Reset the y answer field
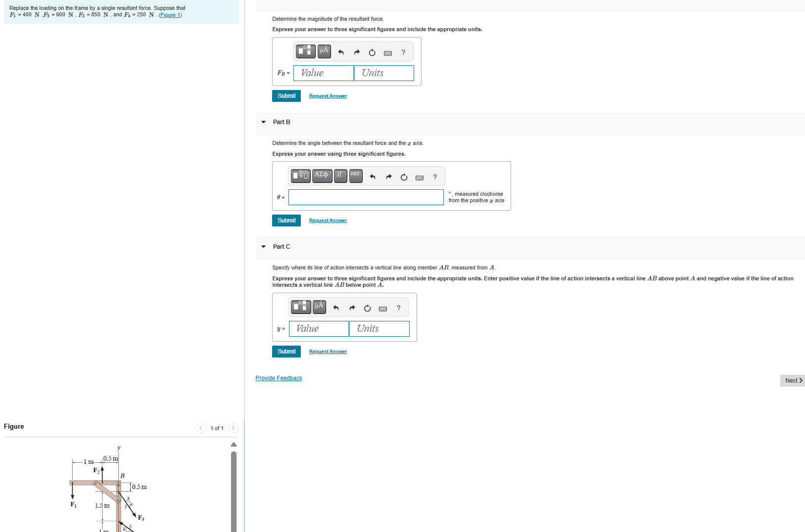This screenshot has width=805, height=532. 367,308
